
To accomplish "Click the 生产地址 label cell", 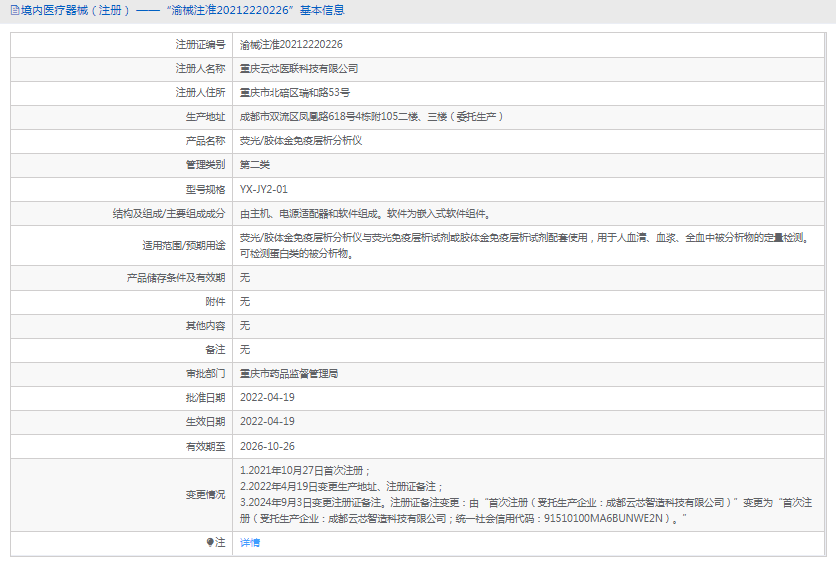I will point(122,117).
